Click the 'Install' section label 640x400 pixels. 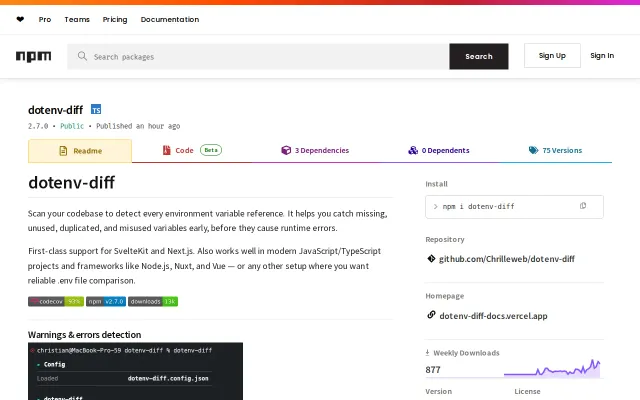[x=436, y=184]
